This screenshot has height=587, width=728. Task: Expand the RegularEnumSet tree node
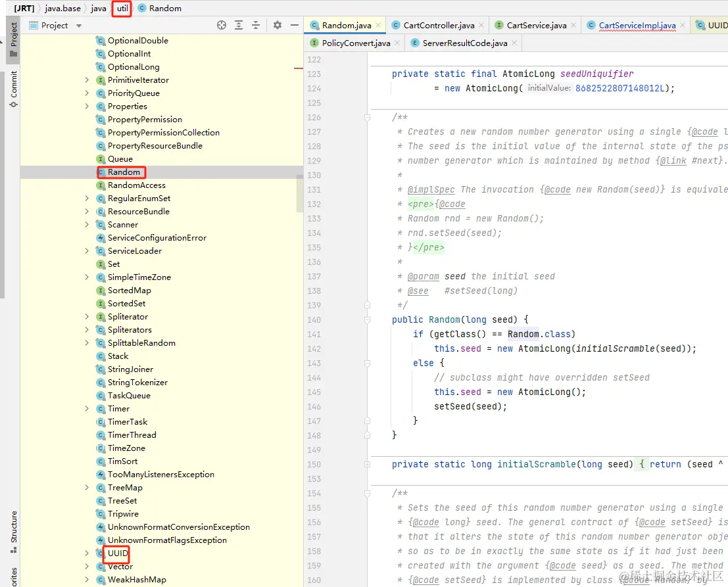coord(87,199)
